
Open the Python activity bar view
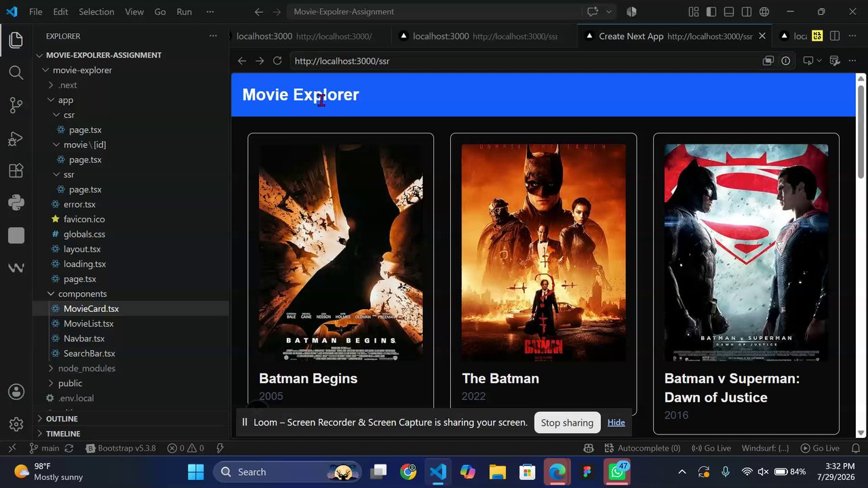click(x=16, y=203)
